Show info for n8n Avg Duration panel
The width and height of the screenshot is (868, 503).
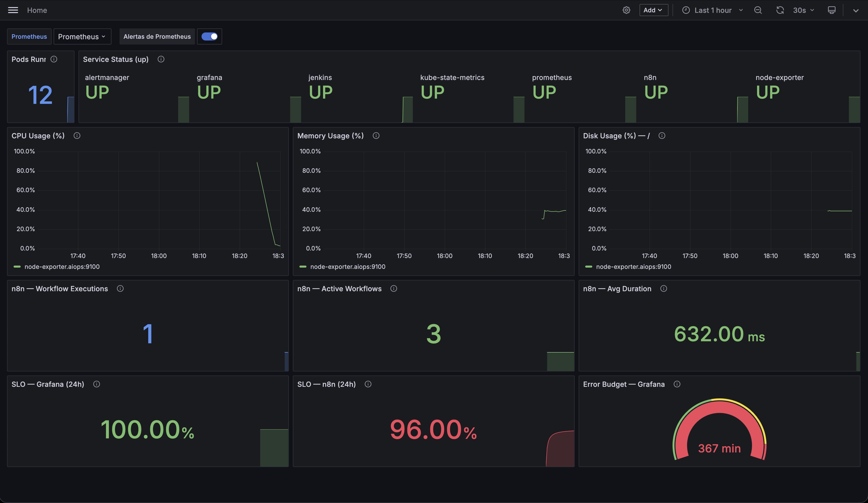point(663,288)
